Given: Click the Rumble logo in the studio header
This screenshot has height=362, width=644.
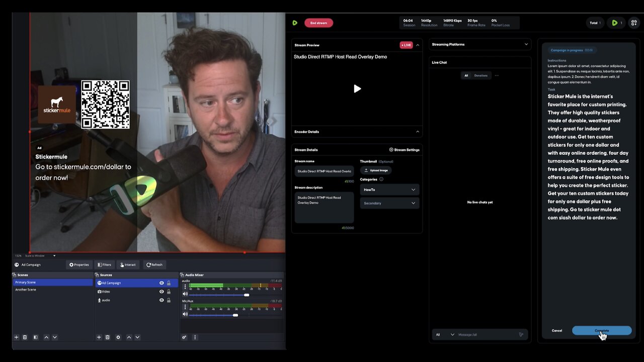Looking at the screenshot, I should point(295,23).
